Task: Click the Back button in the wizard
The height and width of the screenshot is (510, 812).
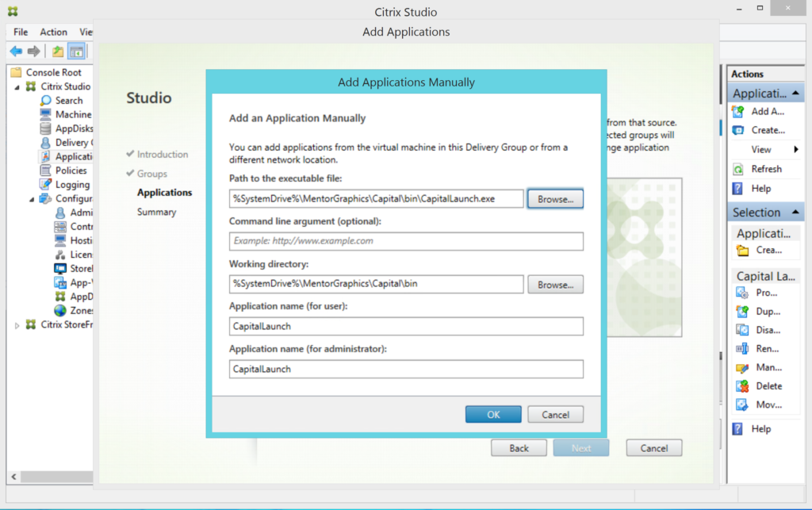Action: [x=519, y=448]
